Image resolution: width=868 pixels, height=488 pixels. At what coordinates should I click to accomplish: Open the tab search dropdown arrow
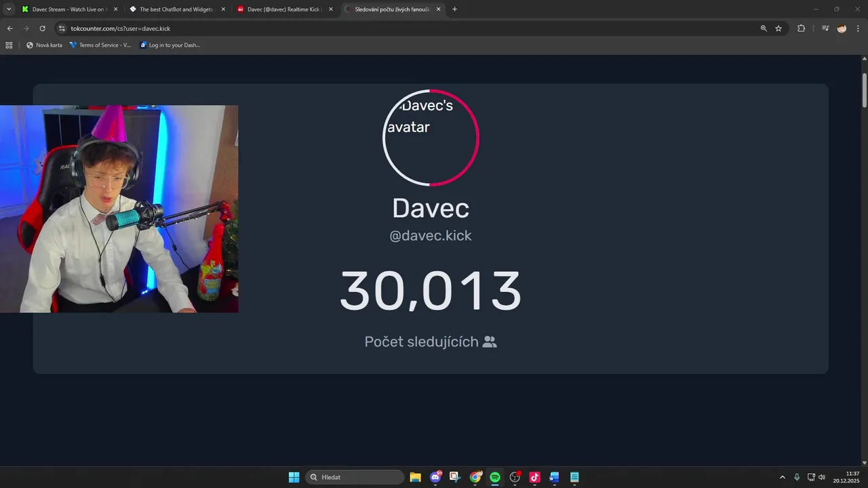[9, 9]
